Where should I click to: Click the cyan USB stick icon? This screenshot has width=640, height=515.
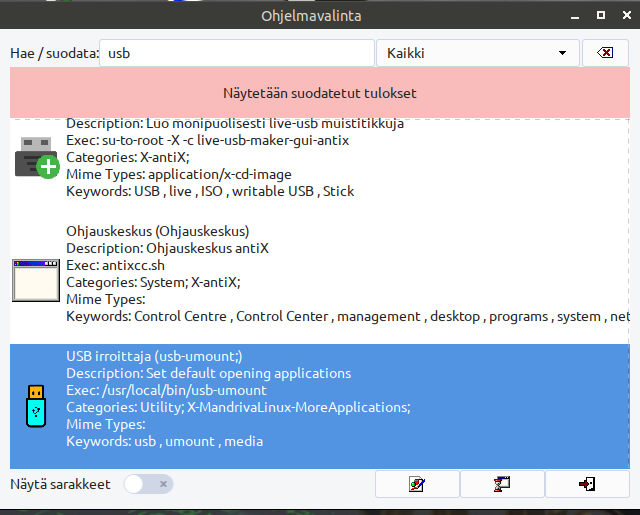[36, 406]
